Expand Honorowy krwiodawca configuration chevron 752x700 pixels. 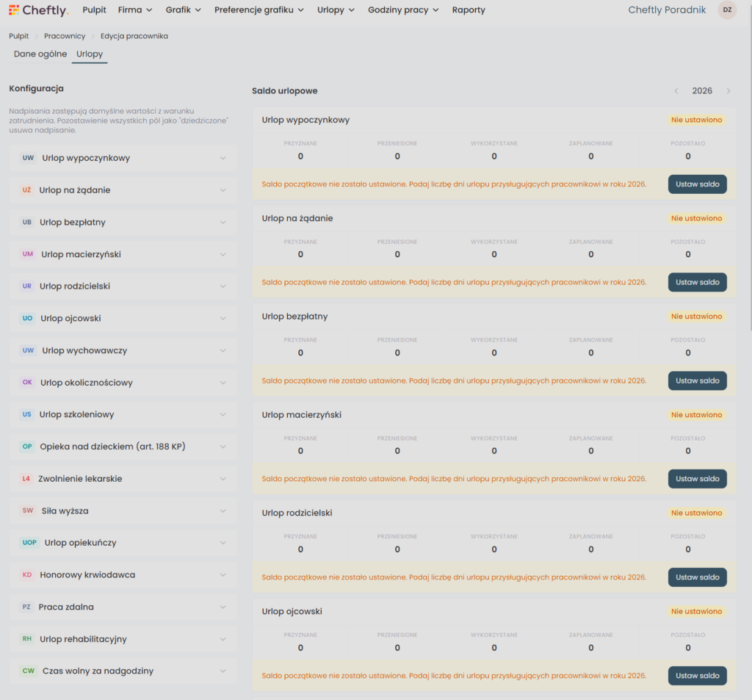click(x=223, y=575)
